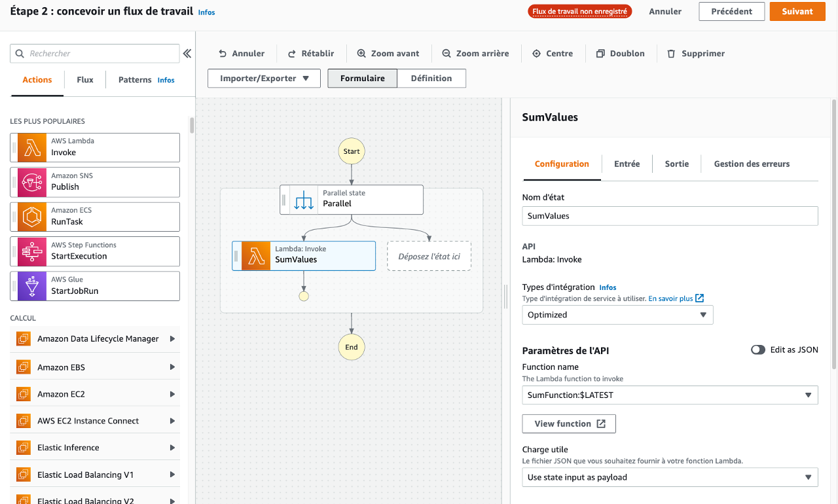Zoom out with Zoom arrière
Screen dimensions: 838x504
(475, 54)
